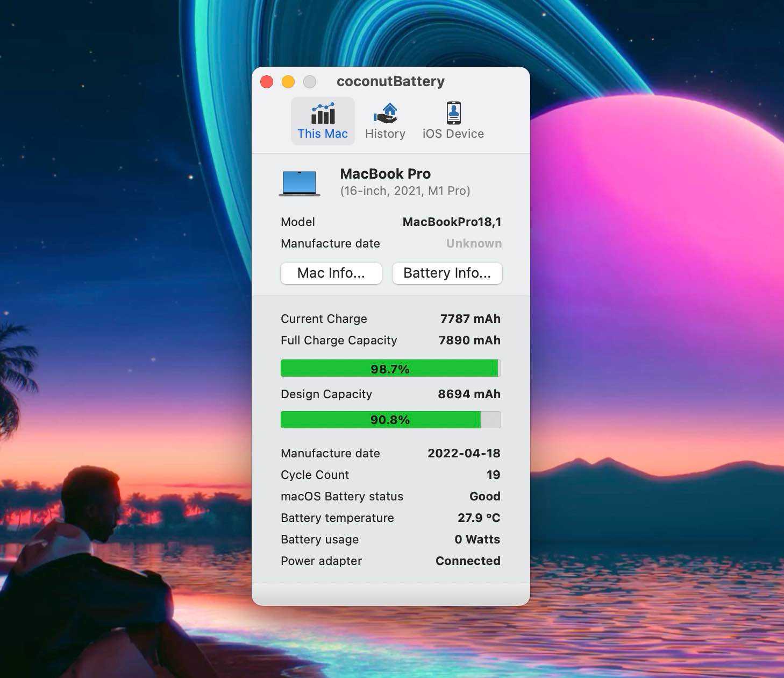Viewport: 784px width, 678px height.
Task: Switch to the iOS Device tab
Action: (453, 121)
